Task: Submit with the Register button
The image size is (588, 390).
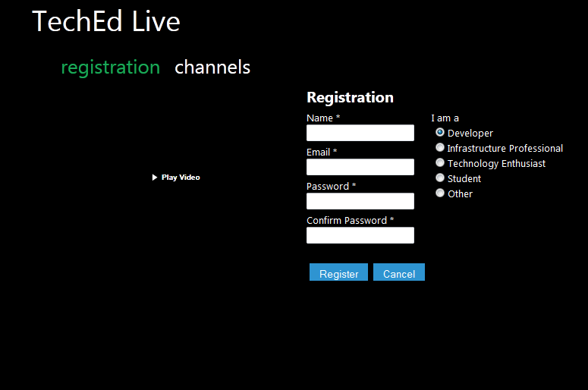Action: (x=338, y=272)
